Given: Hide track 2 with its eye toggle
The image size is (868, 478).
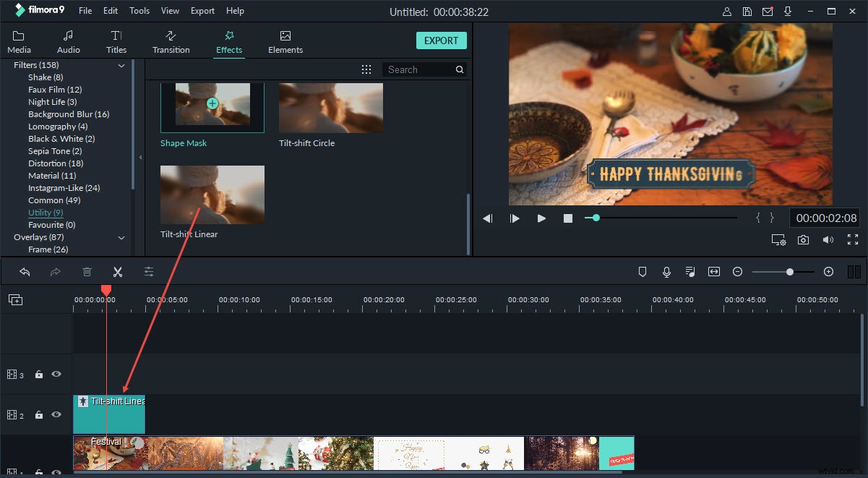Looking at the screenshot, I should click(x=56, y=414).
